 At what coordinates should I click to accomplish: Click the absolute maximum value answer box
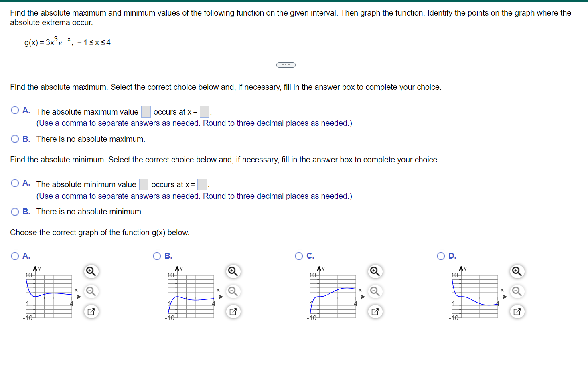[146, 111]
